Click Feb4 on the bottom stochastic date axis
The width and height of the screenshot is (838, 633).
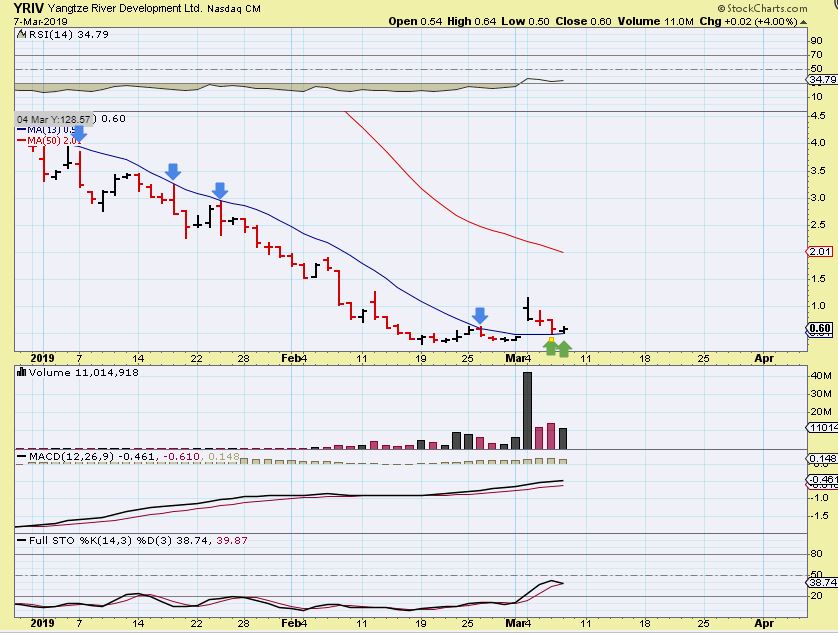(294, 623)
